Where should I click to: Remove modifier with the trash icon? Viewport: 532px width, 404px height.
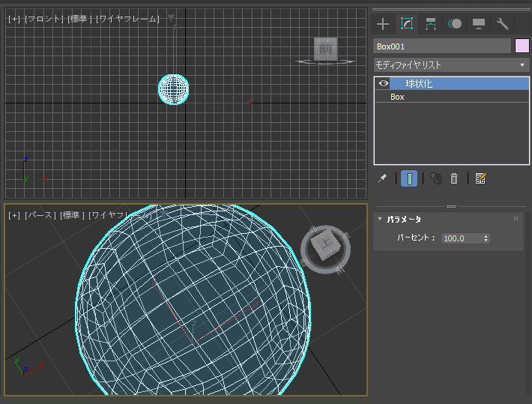(454, 178)
